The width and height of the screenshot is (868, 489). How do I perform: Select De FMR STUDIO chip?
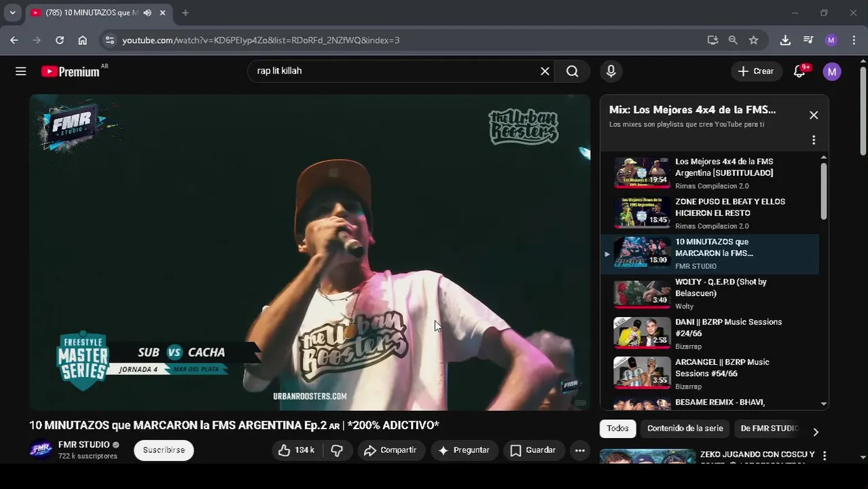click(x=769, y=429)
